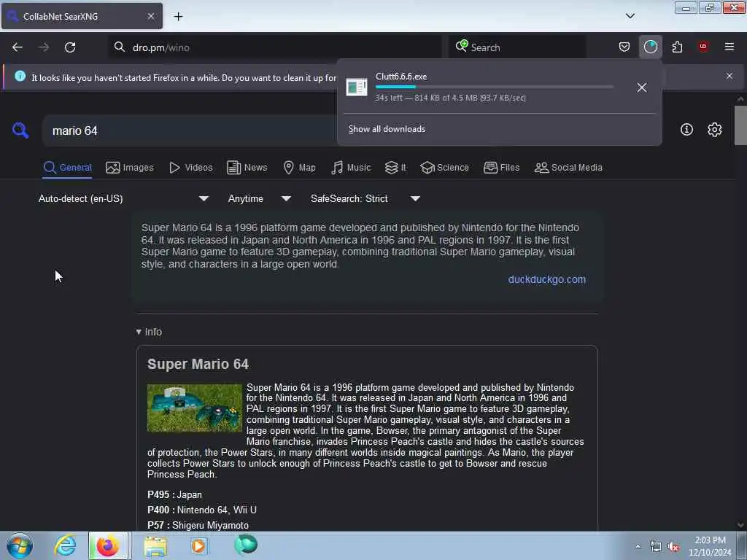The width and height of the screenshot is (747, 560).
Task: Open the Firefox hamburger menu
Action: coord(729,47)
